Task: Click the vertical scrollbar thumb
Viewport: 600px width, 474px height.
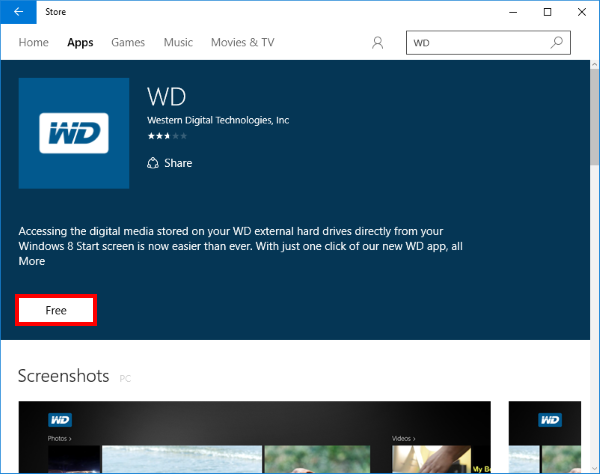Action: click(595, 117)
